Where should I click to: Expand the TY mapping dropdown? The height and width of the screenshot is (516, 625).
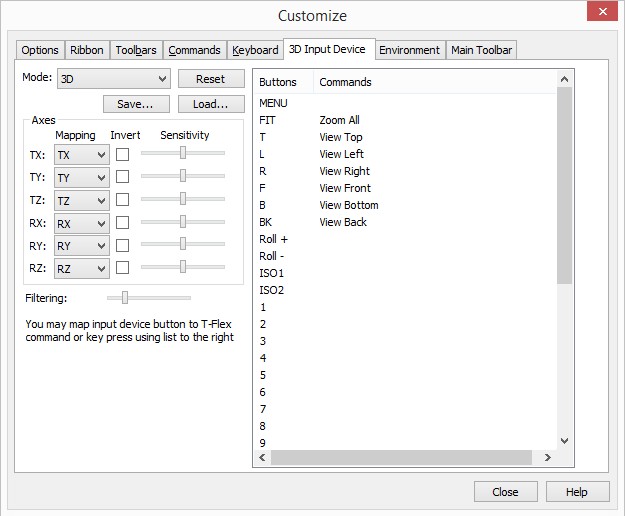[x=81, y=177]
